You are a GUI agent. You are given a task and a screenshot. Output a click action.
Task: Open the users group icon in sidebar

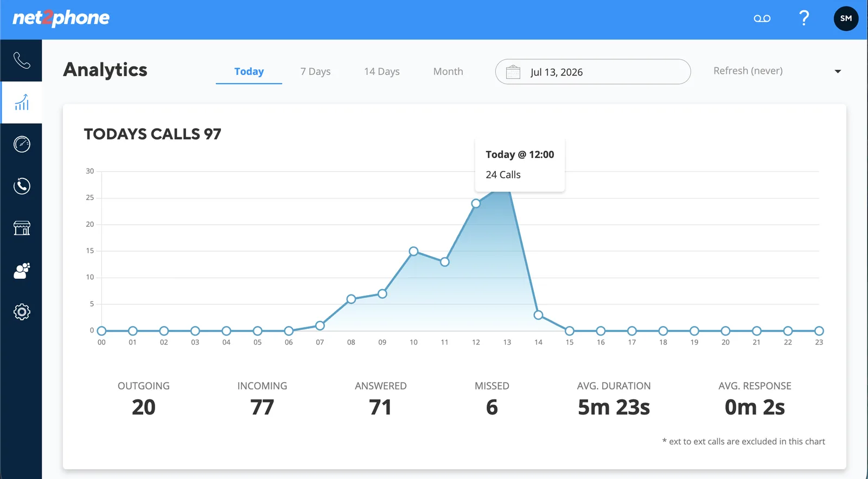click(22, 270)
